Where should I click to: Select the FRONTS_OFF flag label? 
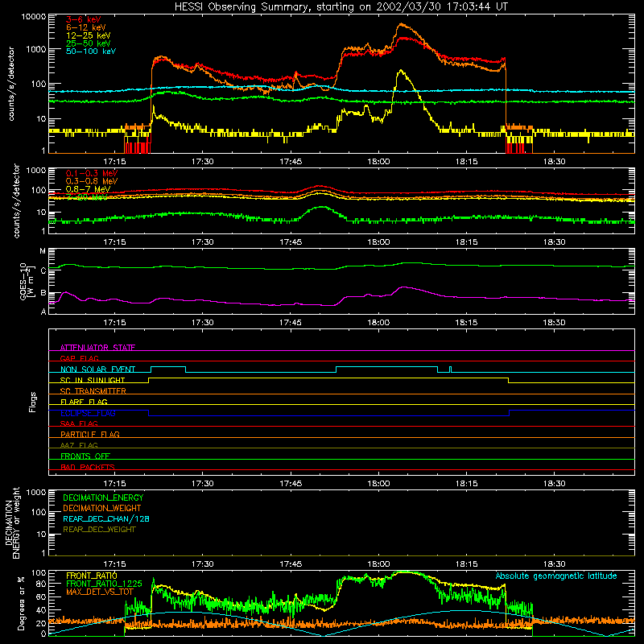point(85,456)
